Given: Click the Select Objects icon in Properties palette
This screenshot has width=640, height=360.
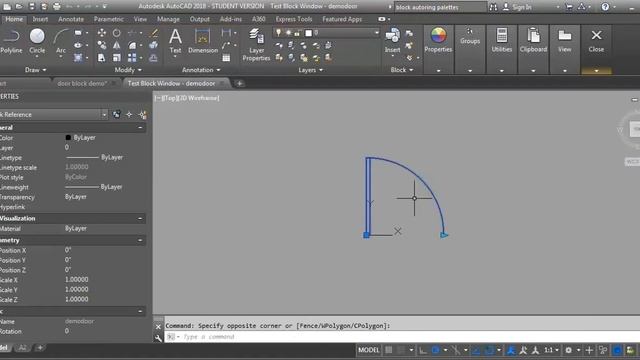Looking at the screenshot, I should [x=129, y=115].
